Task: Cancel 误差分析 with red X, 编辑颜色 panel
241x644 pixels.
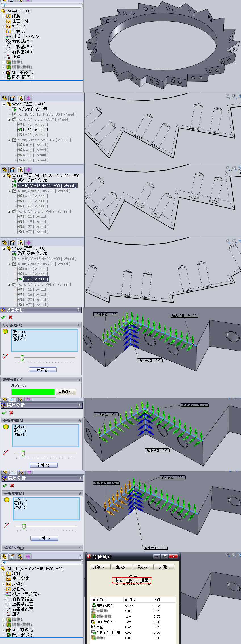Action: (11, 317)
